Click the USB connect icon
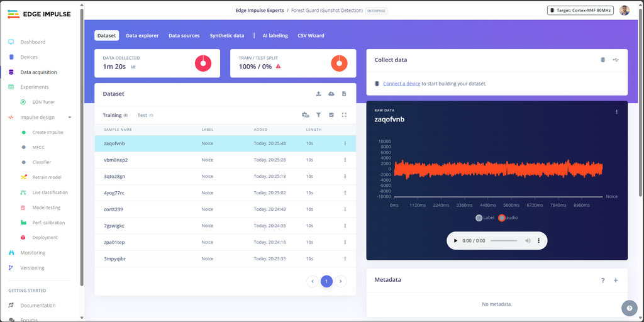The height and width of the screenshot is (322, 644). tap(616, 60)
